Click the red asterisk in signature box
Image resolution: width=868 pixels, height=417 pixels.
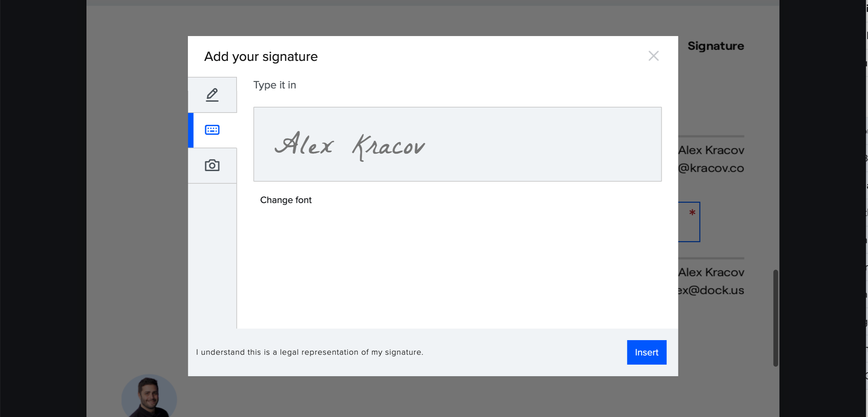pos(692,213)
